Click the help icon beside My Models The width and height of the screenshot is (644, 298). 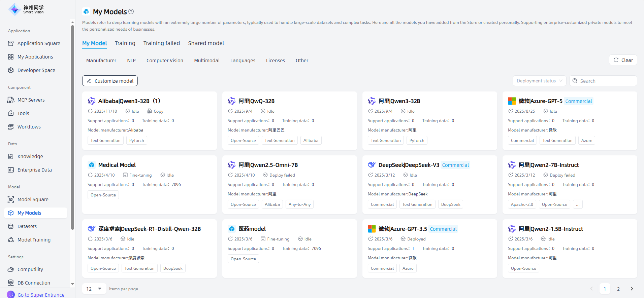[x=131, y=11]
